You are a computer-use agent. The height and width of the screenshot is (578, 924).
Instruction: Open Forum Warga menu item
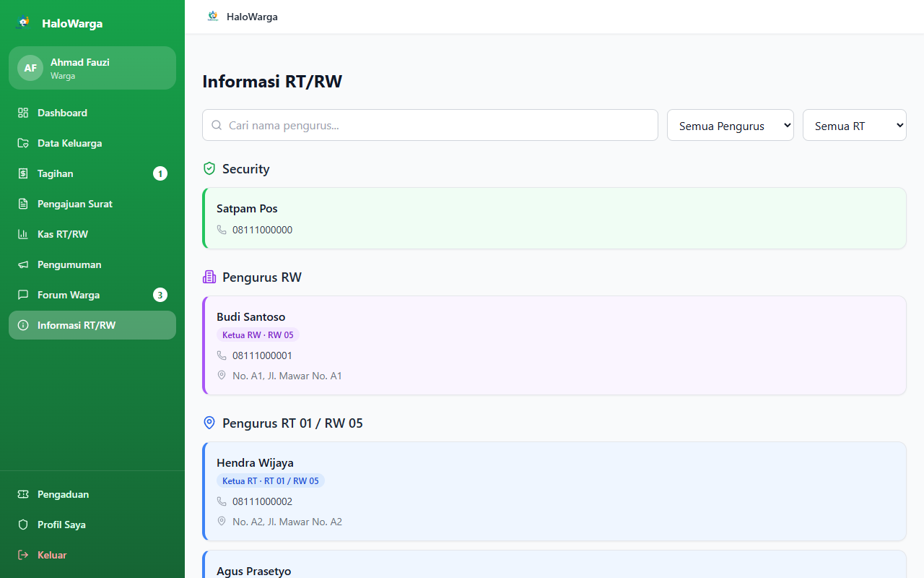coord(92,295)
